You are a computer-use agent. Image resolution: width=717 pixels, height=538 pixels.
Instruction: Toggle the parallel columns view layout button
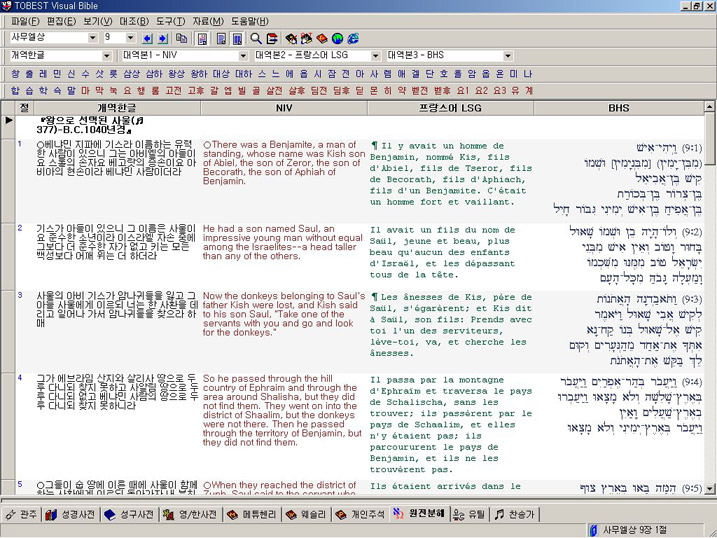coord(237,39)
